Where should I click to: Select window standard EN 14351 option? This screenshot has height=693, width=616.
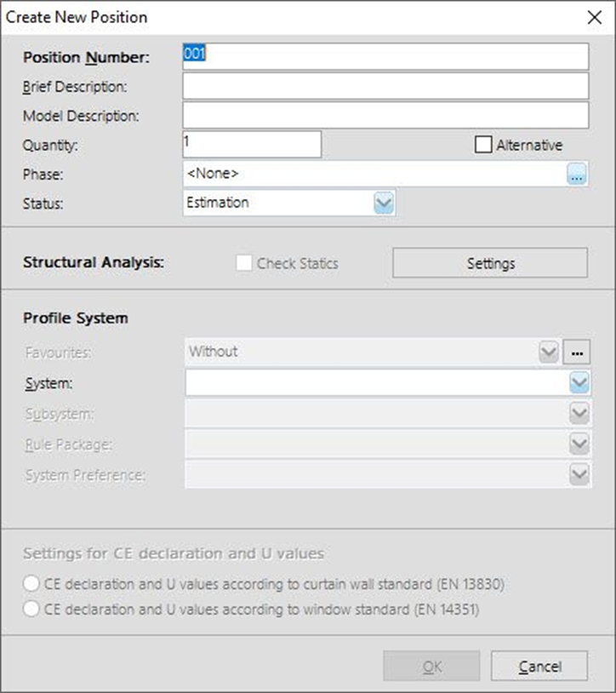click(x=31, y=610)
